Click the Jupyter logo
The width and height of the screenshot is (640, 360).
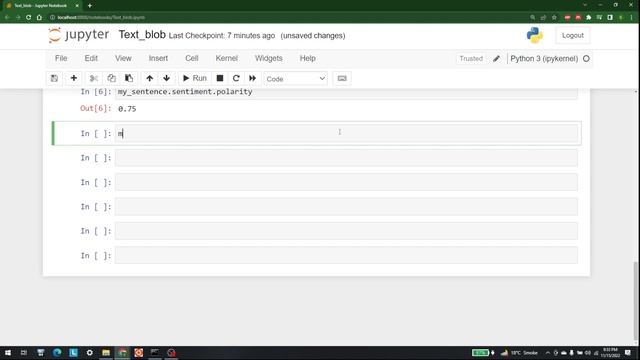[78, 35]
